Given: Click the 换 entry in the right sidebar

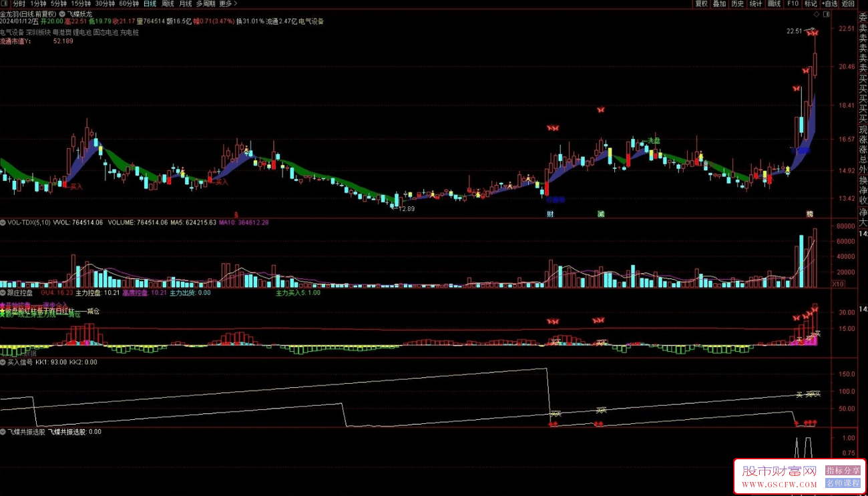Looking at the screenshot, I should [862, 180].
